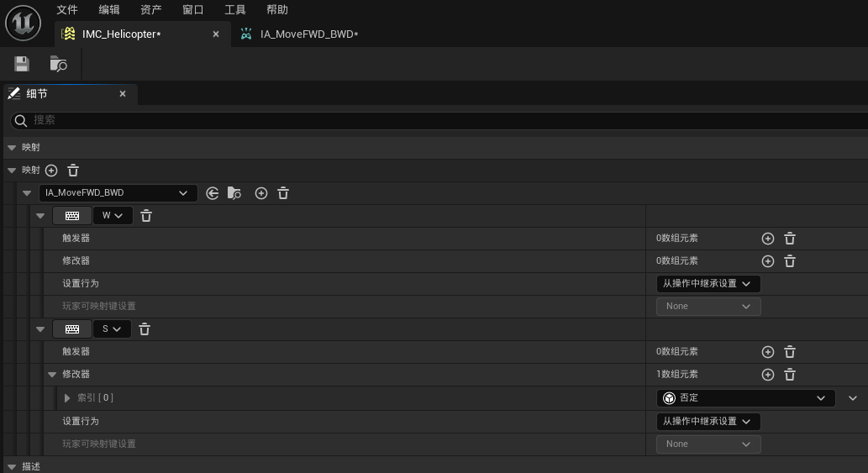Add key binding to IA_MoveFWD_BWD
868x473 pixels.
tap(261, 193)
